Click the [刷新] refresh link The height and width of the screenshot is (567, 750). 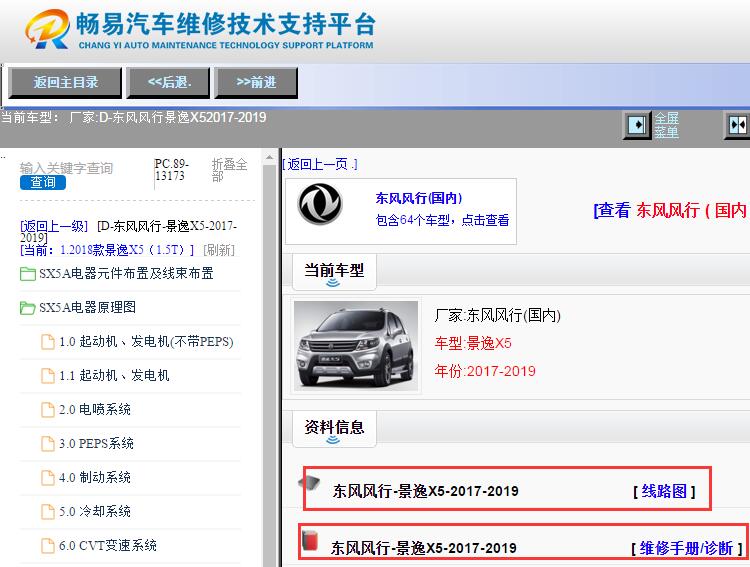[219, 250]
